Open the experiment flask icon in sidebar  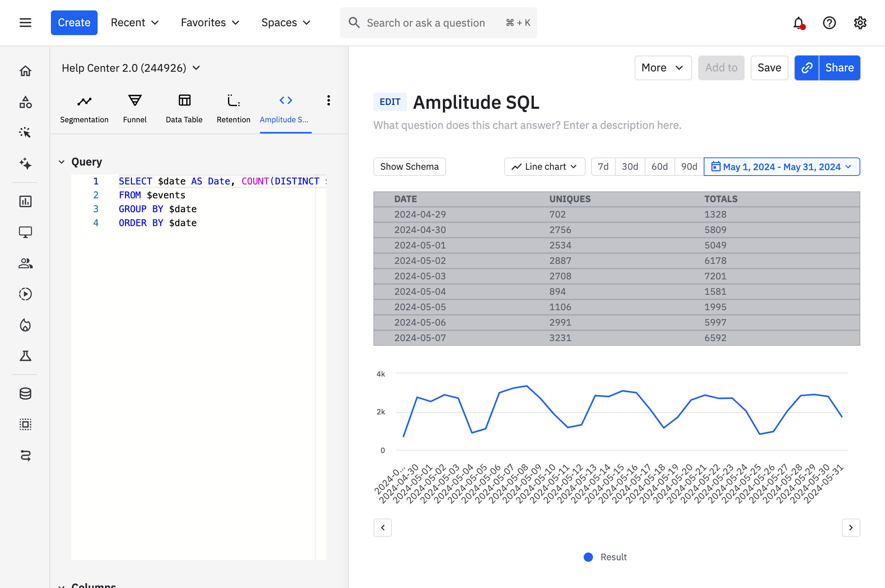pos(25,356)
